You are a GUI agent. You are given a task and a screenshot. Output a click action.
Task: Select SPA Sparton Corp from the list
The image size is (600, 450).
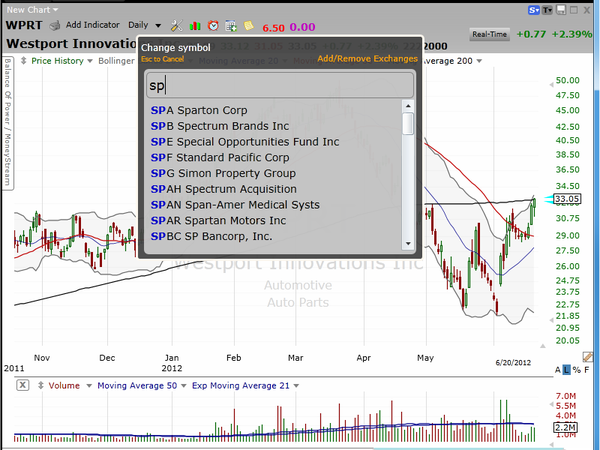[x=199, y=110]
